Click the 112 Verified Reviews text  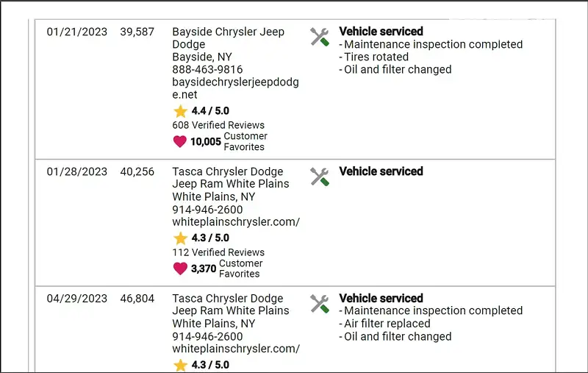(218, 252)
